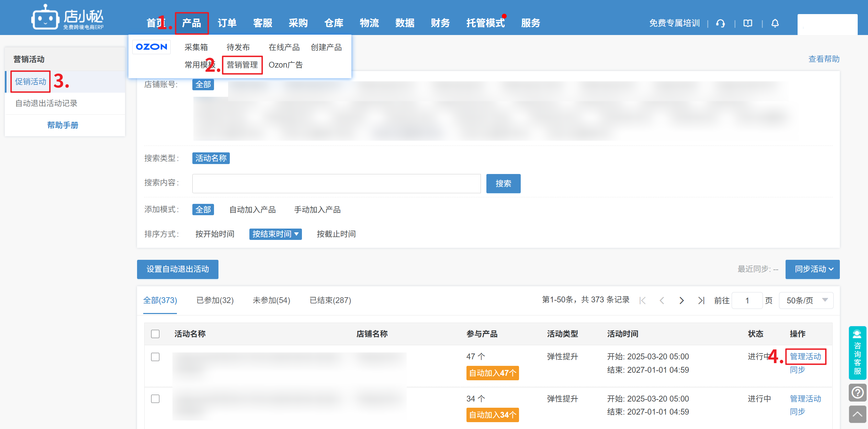Open the 50条/页 page size dropdown
This screenshot has height=429, width=868.
point(806,301)
